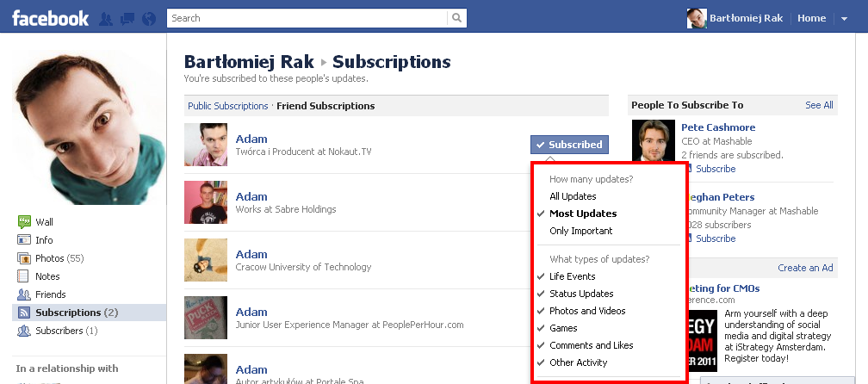Click the Subscribers sidebar icon

tap(24, 331)
